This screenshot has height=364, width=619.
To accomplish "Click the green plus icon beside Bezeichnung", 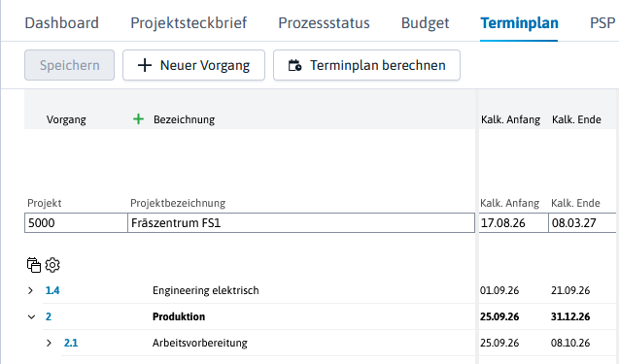I will point(138,119).
